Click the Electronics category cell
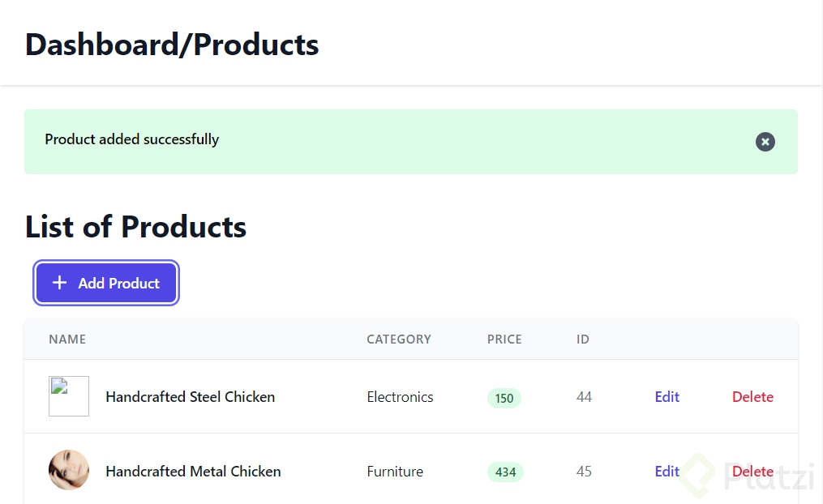Viewport: 823px width, 504px height. 400,397
